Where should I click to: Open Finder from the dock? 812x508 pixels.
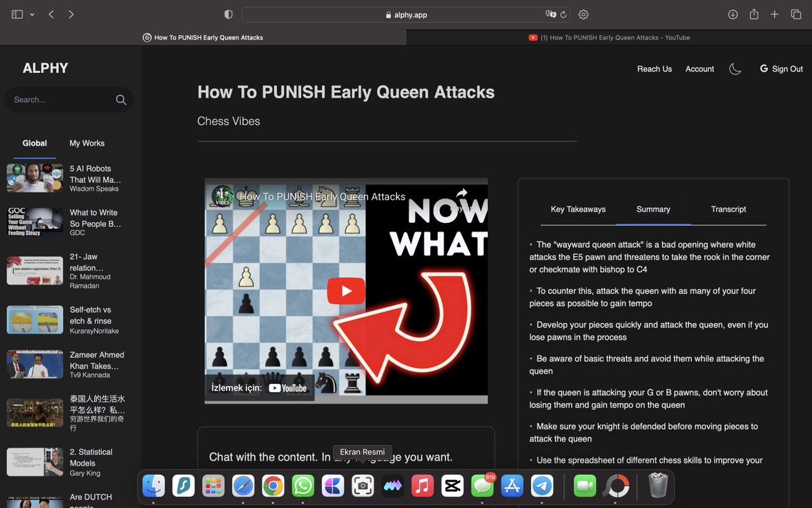[154, 485]
